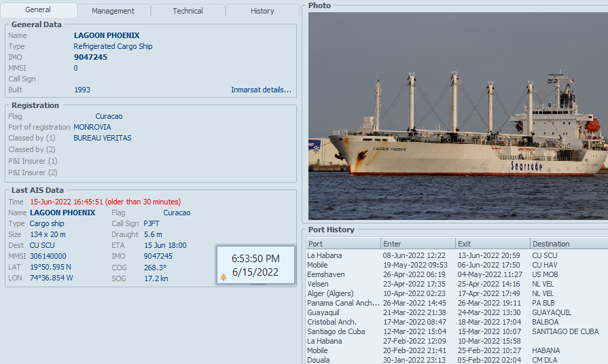Screen dimensions: 608x364
Task: Select the Mobile row entered 19-May-2022
Action: point(457,265)
